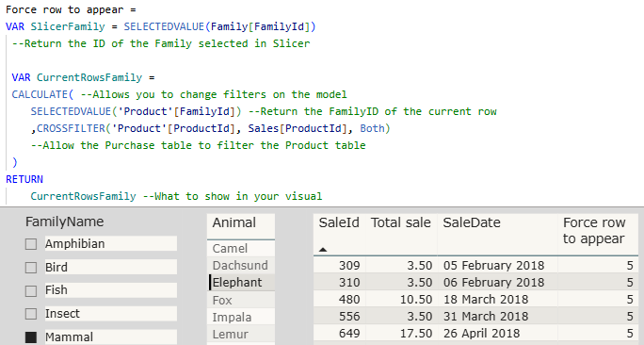Check the Insect family checkbox

click(31, 314)
